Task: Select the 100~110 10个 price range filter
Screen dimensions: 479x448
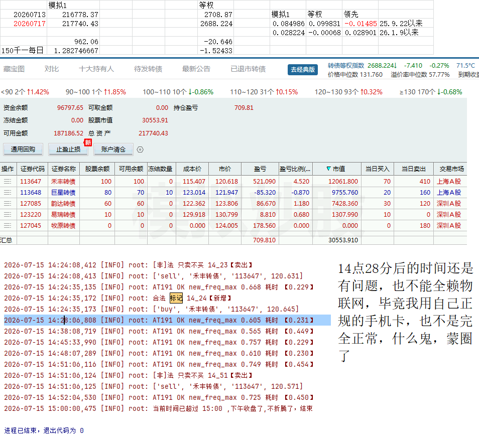Action: pyautogui.click(x=178, y=92)
